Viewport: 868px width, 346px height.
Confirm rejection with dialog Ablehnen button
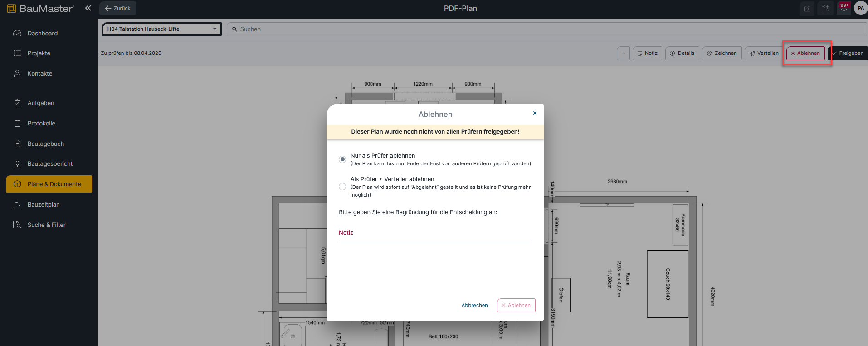coord(516,305)
